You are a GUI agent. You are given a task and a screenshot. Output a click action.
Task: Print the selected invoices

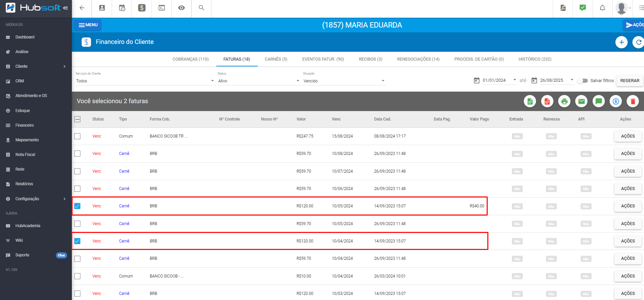coord(564,101)
